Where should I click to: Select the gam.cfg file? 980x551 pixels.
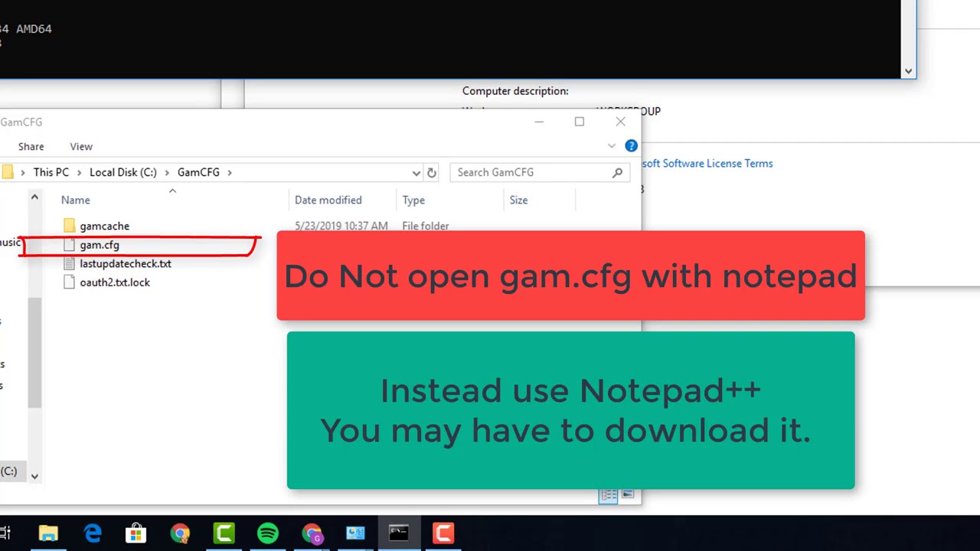tap(100, 245)
